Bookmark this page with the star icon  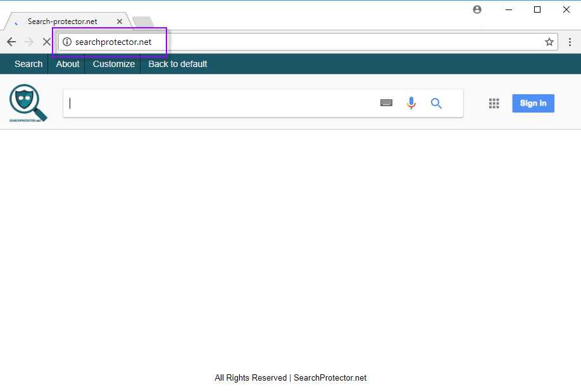[549, 42]
